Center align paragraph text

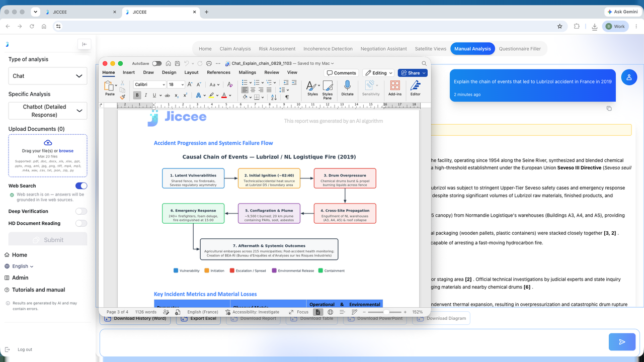pyautogui.click(x=253, y=90)
